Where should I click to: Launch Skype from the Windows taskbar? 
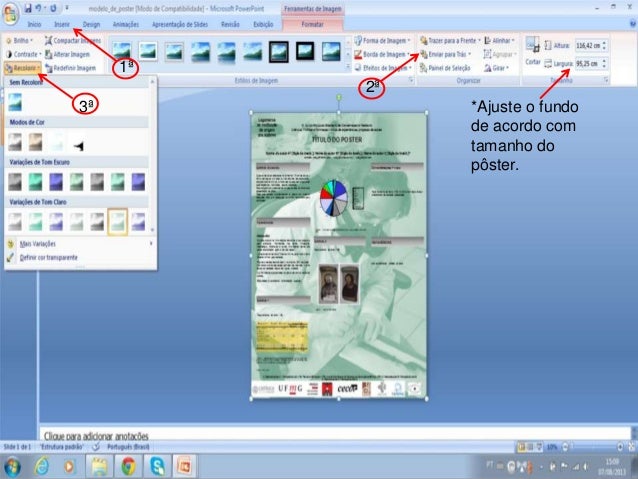[157, 466]
